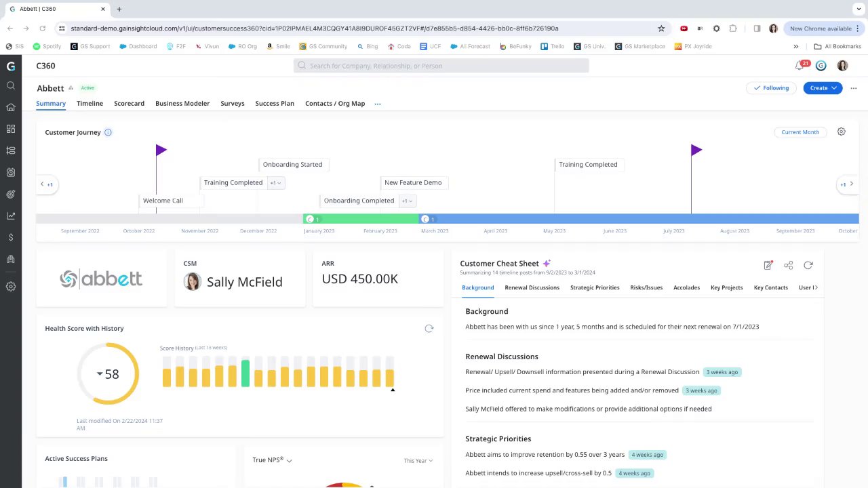The image size is (868, 488).
Task: Click the company search input field
Action: pos(441,66)
